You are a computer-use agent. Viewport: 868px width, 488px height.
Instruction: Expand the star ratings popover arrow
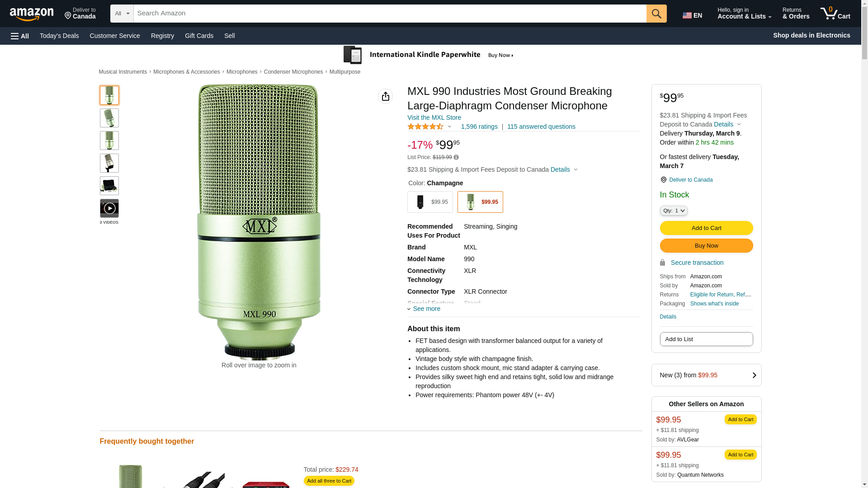pyautogui.click(x=449, y=127)
